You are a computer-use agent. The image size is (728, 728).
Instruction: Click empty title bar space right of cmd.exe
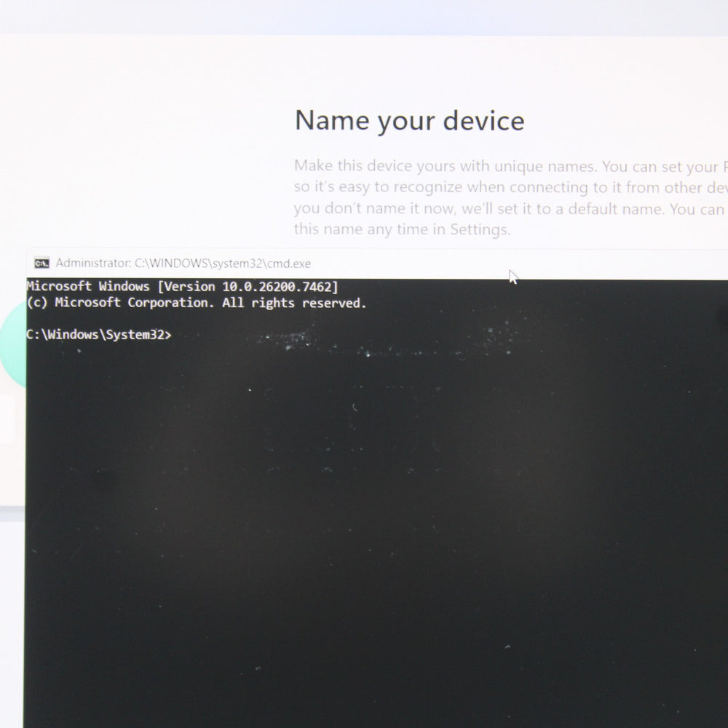pyautogui.click(x=582, y=264)
